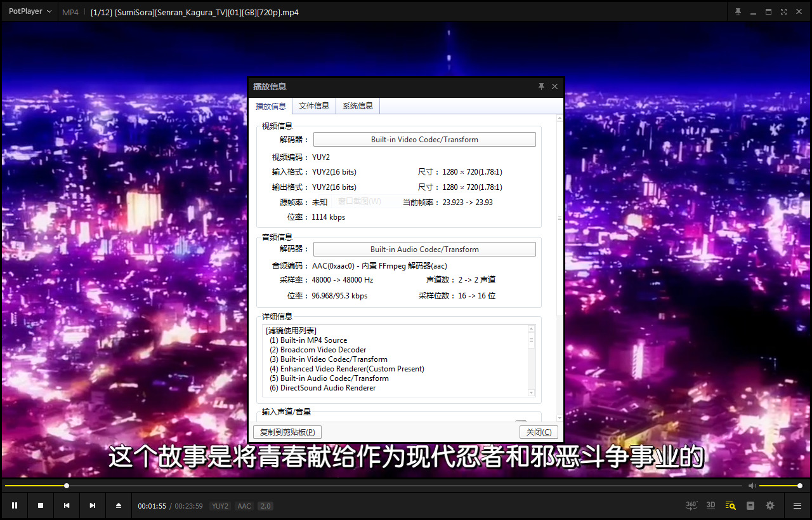Open the PotPlayer main menu dropdown

click(30, 11)
